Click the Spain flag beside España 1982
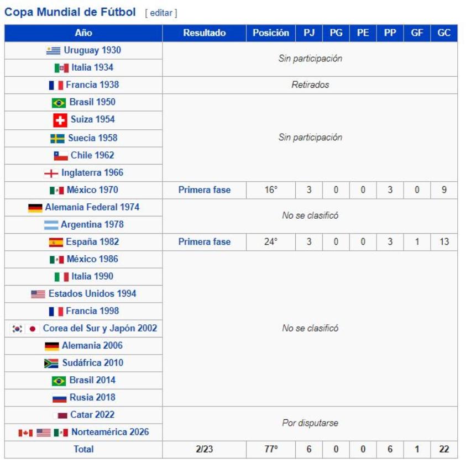The width and height of the screenshot is (476, 469). [x=56, y=242]
